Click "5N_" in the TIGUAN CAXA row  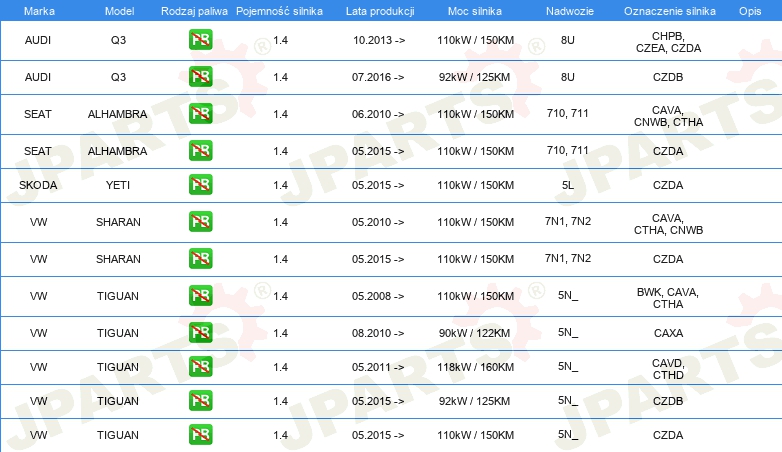point(568,332)
